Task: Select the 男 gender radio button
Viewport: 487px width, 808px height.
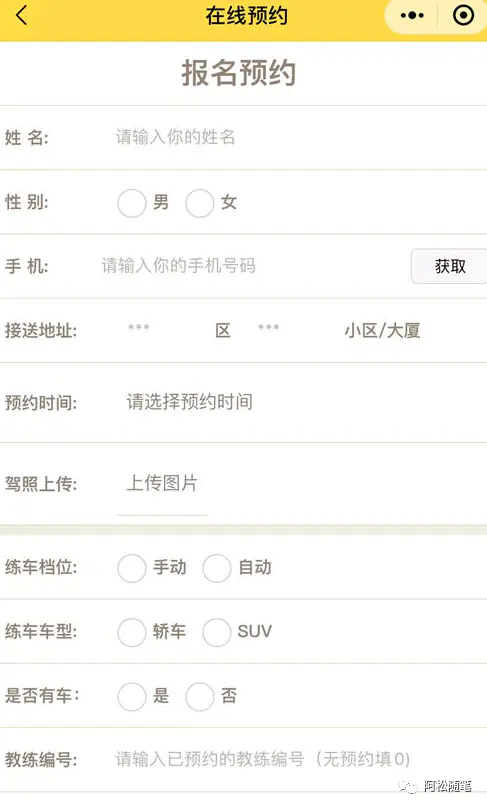Action: click(131, 203)
